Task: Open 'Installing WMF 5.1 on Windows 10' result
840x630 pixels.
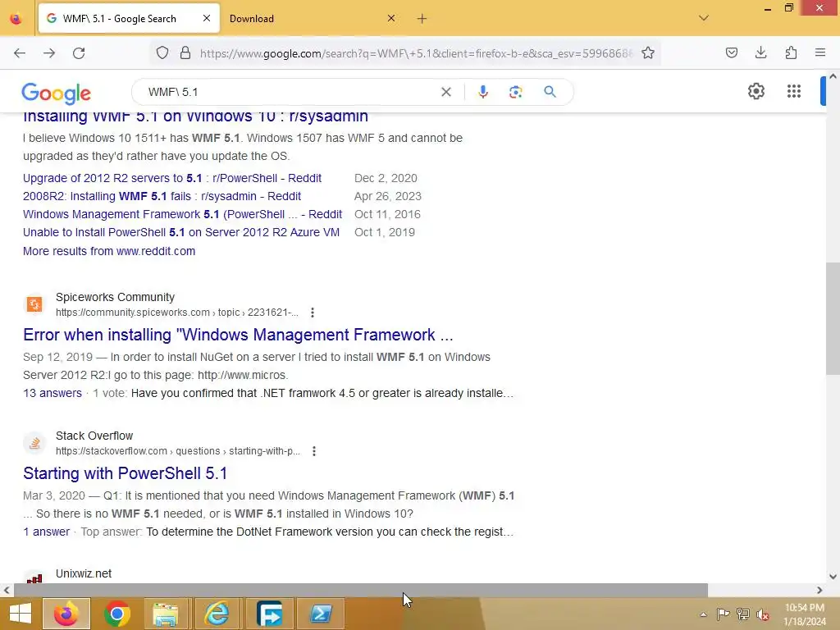Action: pos(195,116)
